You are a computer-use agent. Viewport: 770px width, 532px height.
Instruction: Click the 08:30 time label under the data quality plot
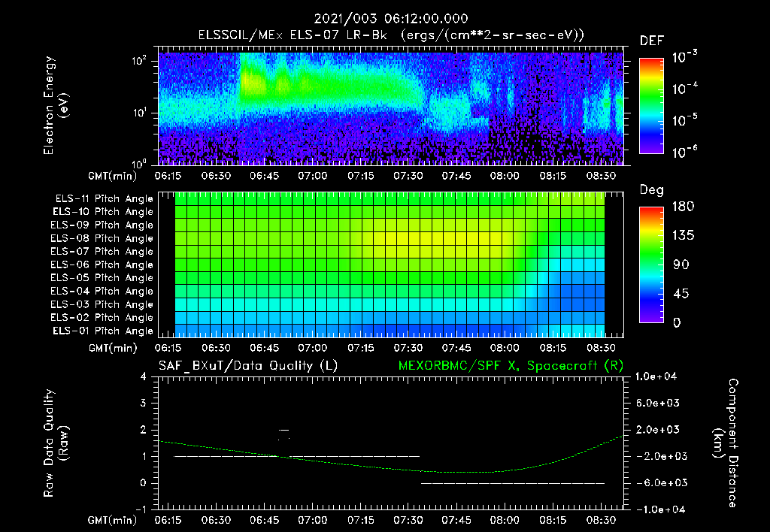click(601, 520)
